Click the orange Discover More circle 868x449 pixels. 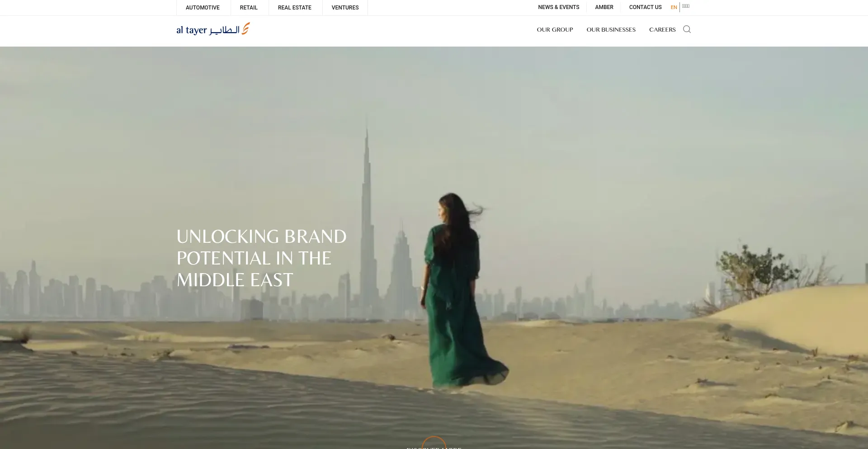(x=434, y=443)
